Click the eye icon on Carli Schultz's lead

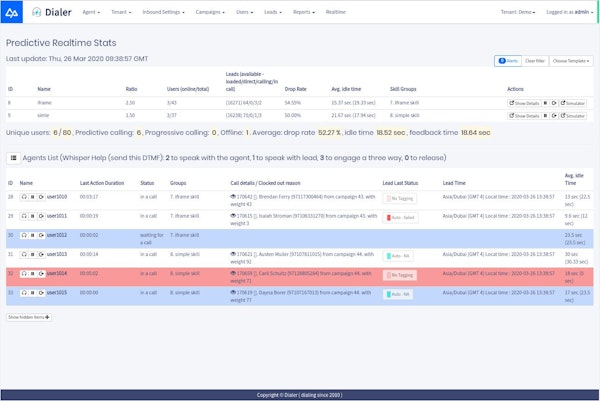tap(233, 273)
